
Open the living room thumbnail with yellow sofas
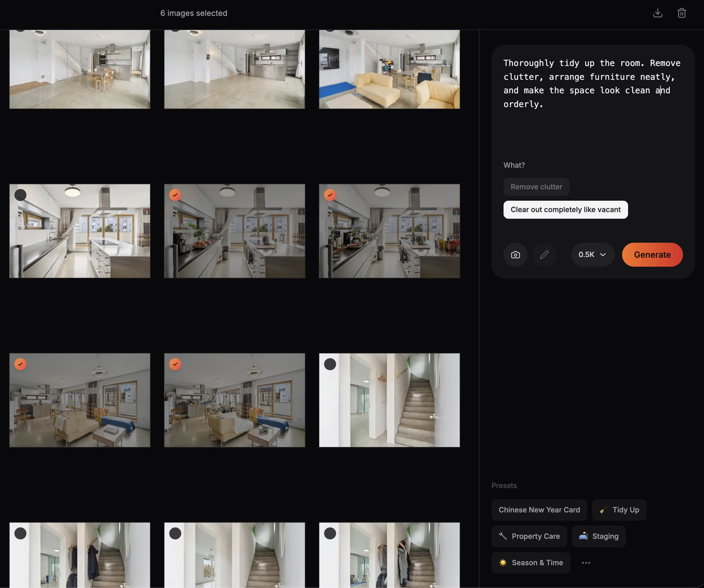tap(389, 69)
